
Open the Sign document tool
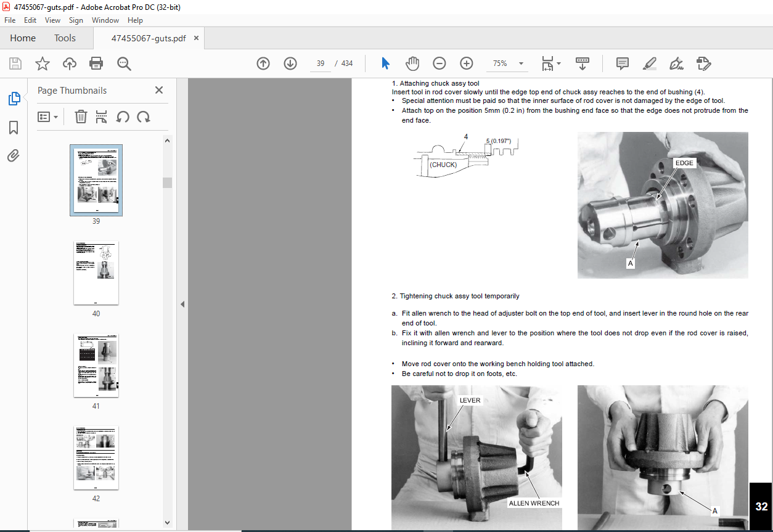pos(676,63)
